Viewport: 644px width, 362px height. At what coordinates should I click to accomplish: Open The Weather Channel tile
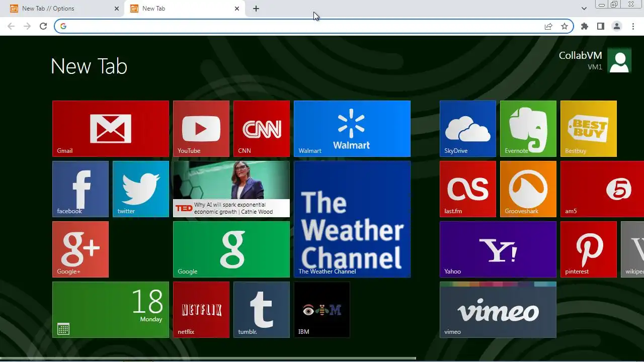pos(352,219)
